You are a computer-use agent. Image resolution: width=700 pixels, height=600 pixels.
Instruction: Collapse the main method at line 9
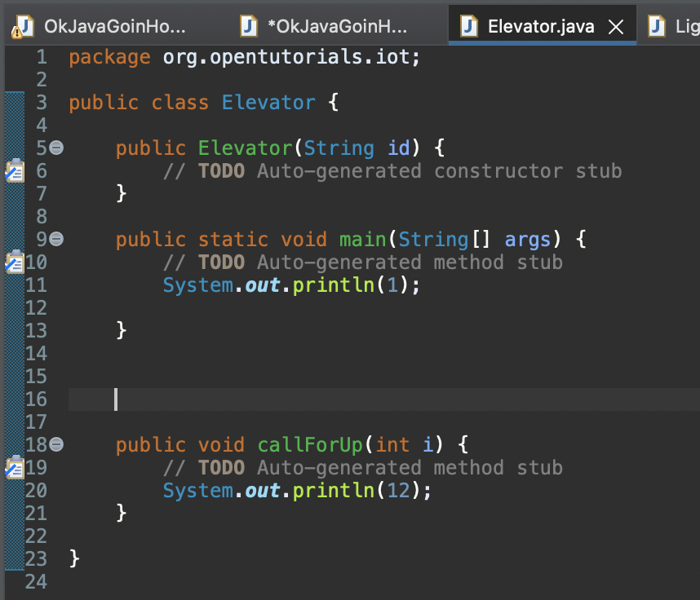click(x=56, y=239)
